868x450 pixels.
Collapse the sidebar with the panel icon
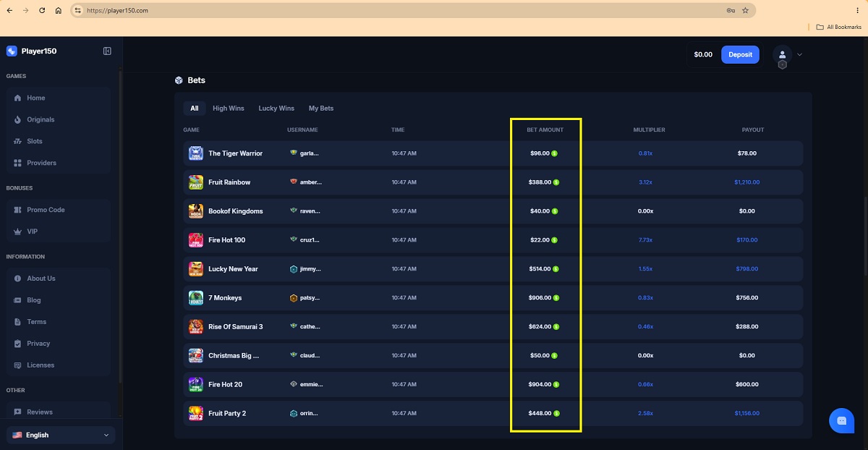point(107,51)
